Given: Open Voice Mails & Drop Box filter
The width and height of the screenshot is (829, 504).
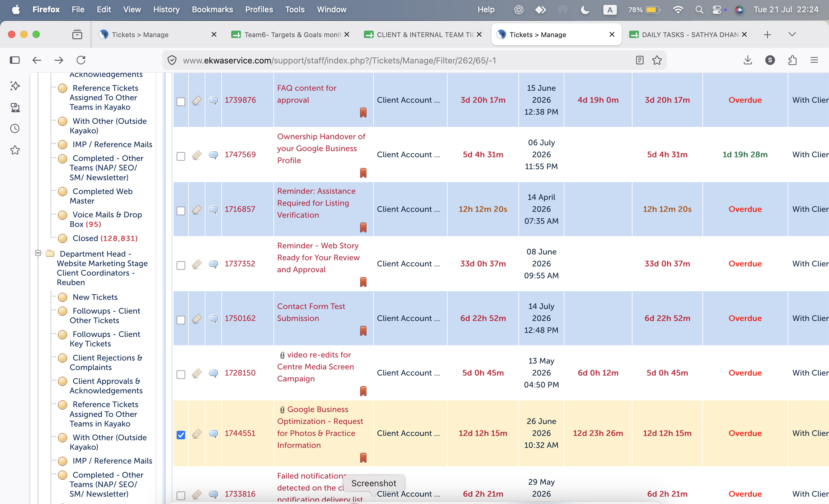Looking at the screenshot, I should (x=106, y=220).
